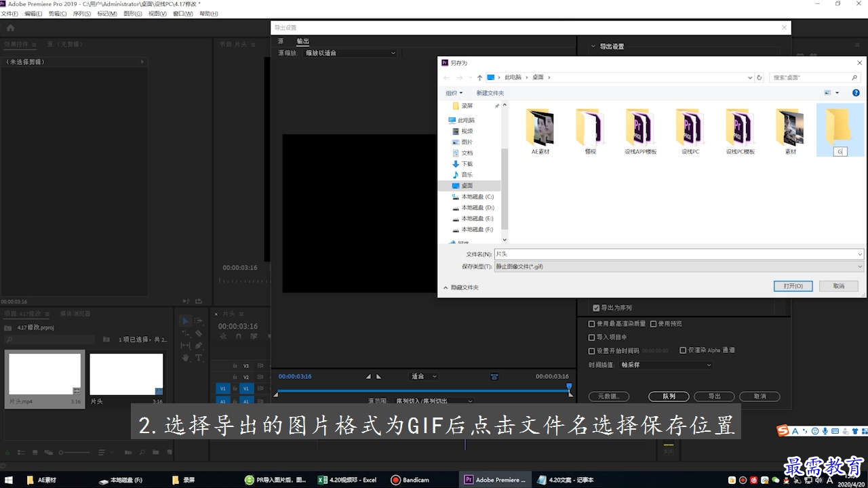The image size is (868, 488).
Task: Enable 使用预览 checkbox
Action: click(654, 324)
